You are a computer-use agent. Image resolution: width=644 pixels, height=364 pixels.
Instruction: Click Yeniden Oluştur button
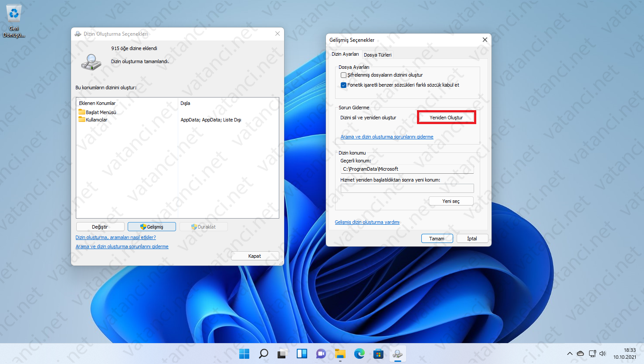[x=446, y=118]
